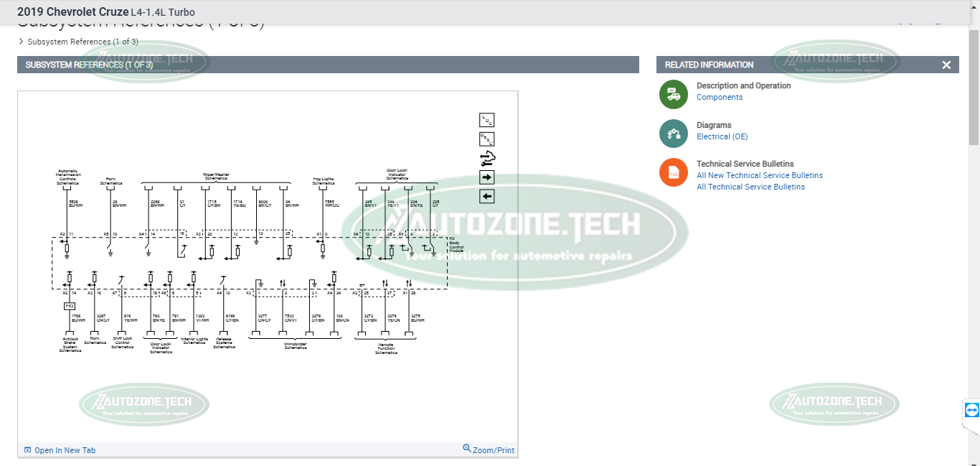This screenshot has width=980, height=466.
Task: Expand the Subsystem References (1 of 3) chevron
Action: coord(21,42)
